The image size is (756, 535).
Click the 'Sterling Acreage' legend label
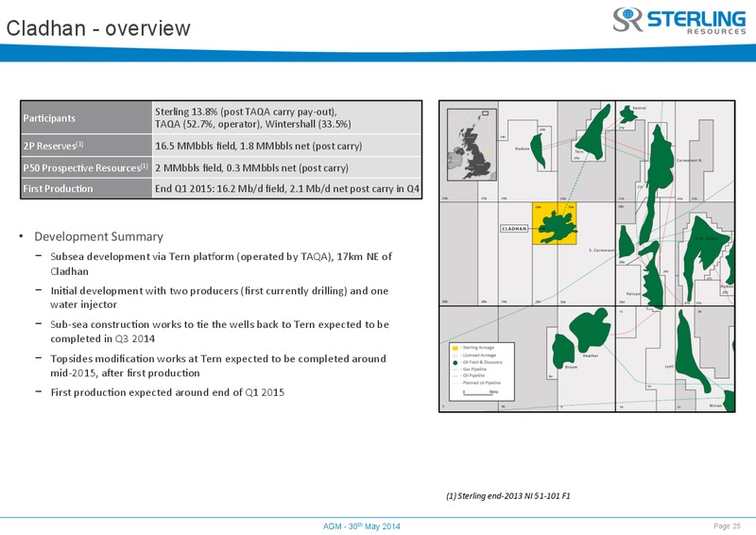[x=478, y=348]
